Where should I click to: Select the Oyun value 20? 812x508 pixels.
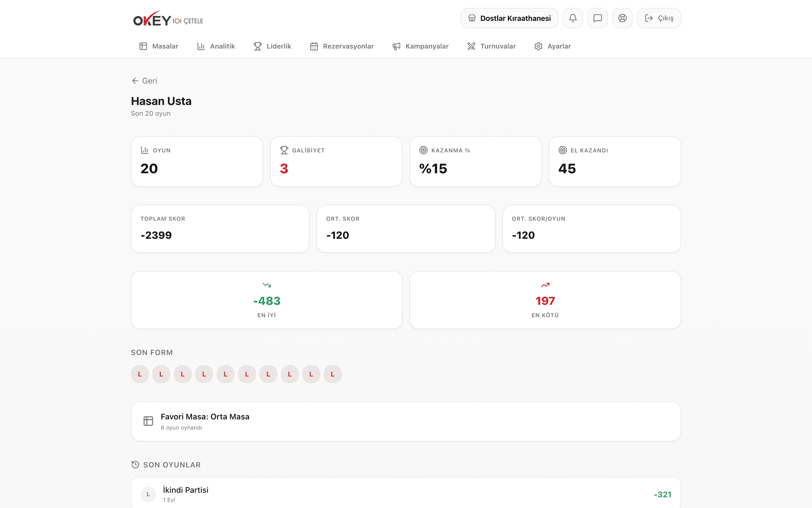[149, 169]
